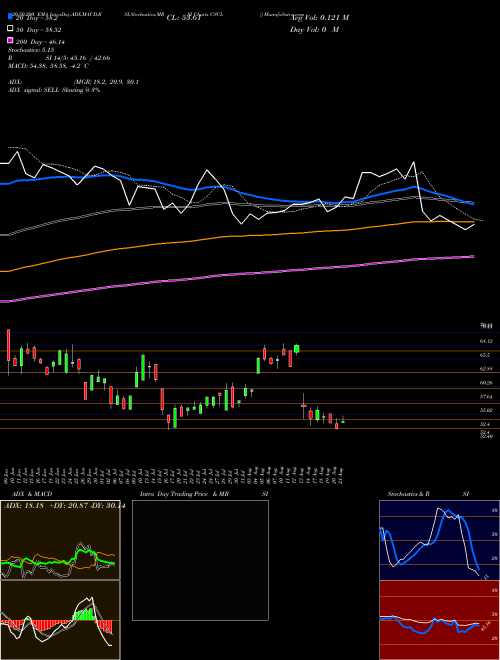Screen dimensions: 500x660
Task: Click the tall green candlestick near 12 Aug
Action: 297,349
